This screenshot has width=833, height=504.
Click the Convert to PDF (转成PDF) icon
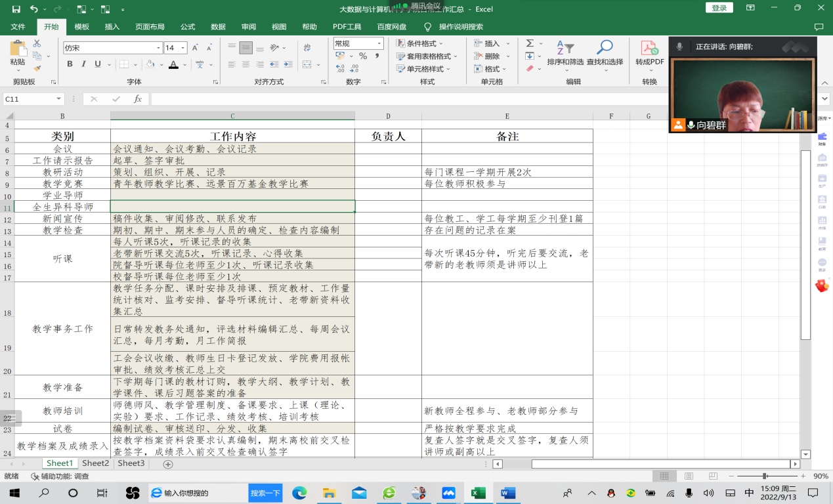pos(649,52)
